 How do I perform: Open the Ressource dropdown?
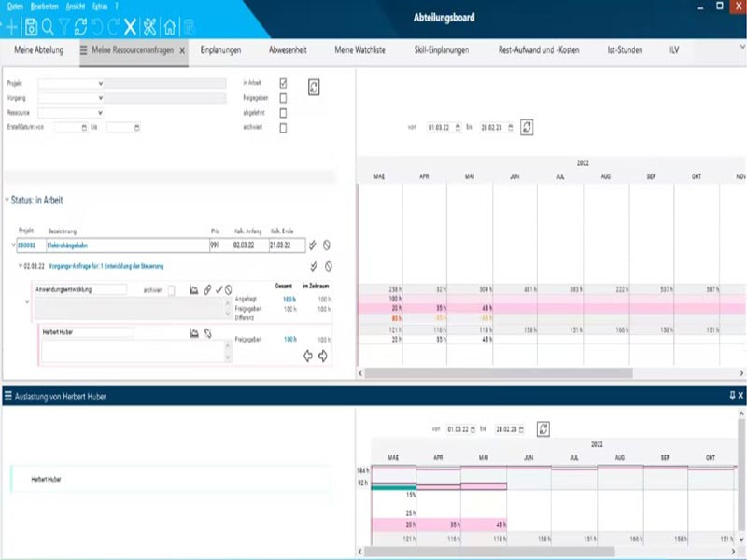tap(101, 113)
